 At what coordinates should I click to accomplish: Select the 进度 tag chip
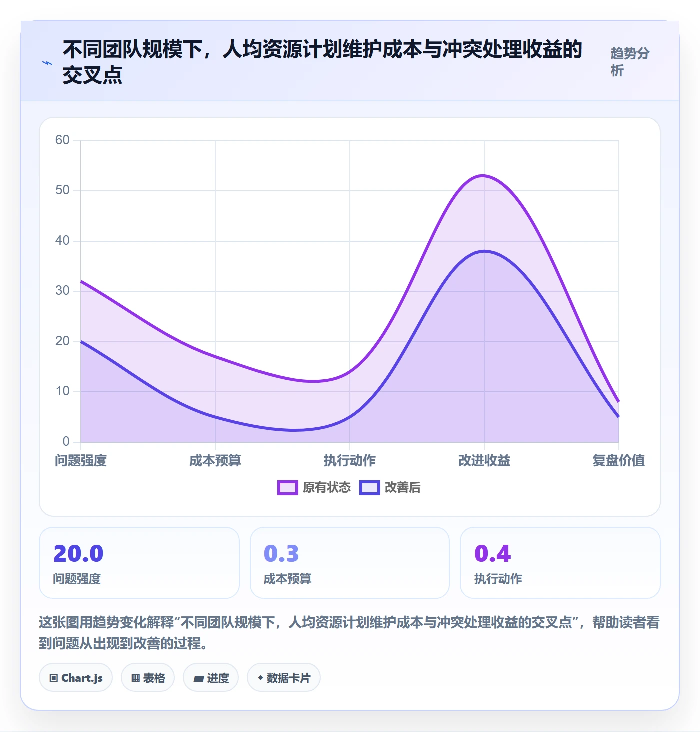tap(211, 678)
